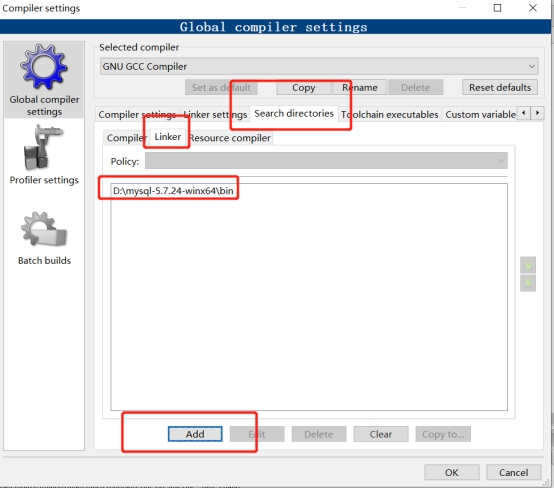Screen dimensions: 554x489
Task: Open the Custom variables tab
Action: [x=480, y=114]
